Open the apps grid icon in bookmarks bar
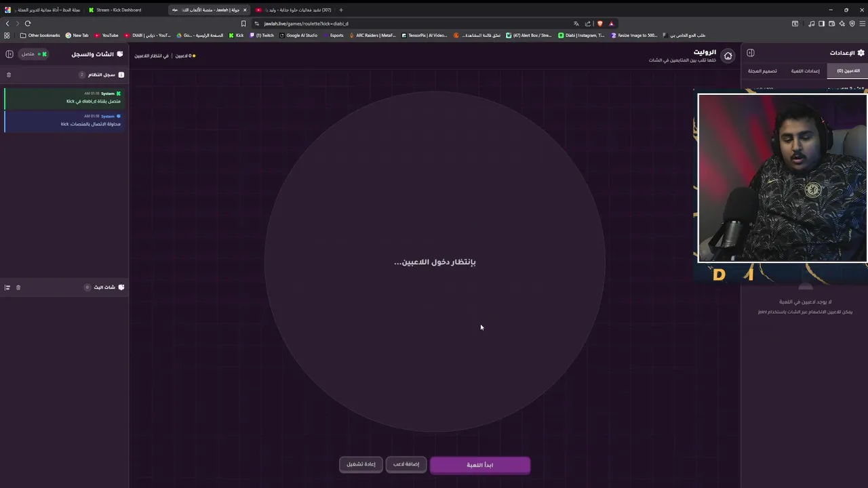Viewport: 868px width, 488px height. [x=7, y=35]
